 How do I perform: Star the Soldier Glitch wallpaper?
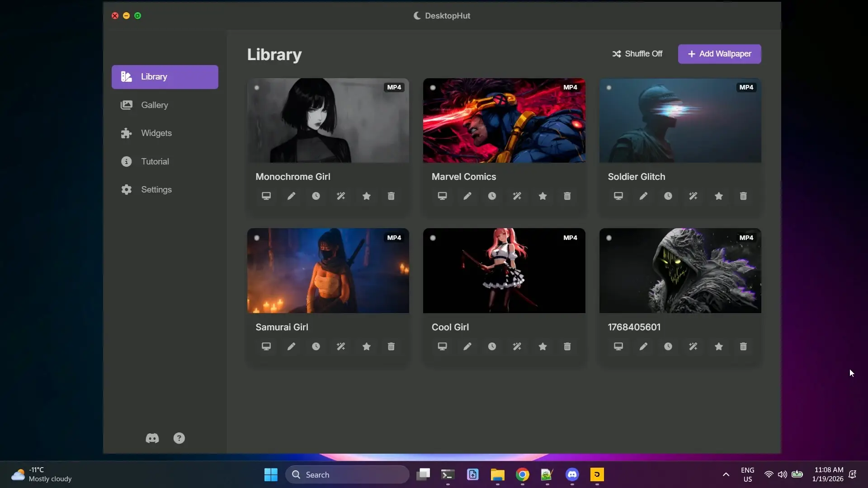[x=719, y=196]
